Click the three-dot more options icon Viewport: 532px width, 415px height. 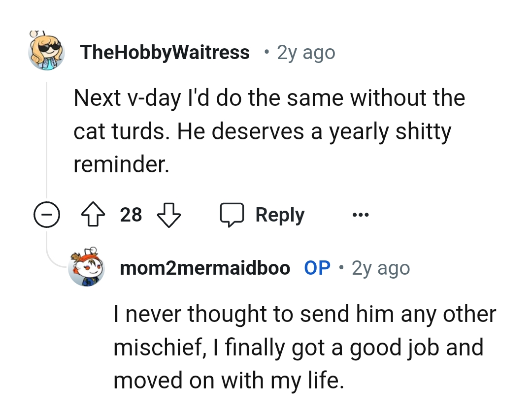360,215
